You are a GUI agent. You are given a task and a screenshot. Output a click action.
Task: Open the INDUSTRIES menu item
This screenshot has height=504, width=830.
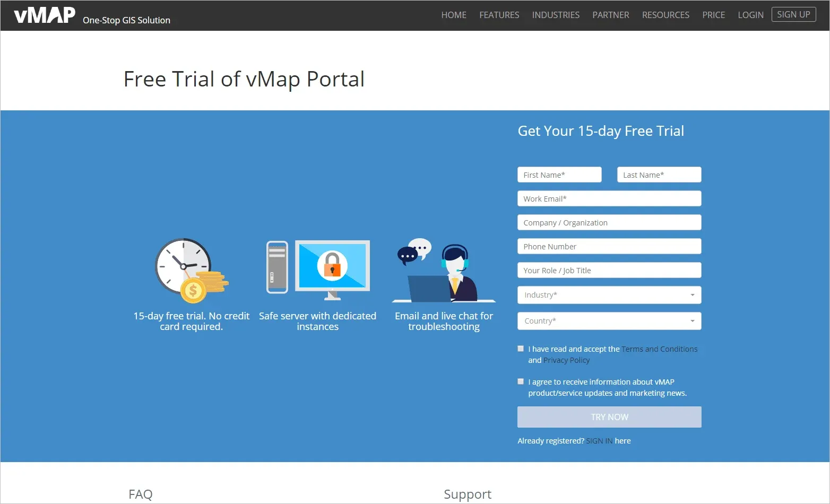point(556,15)
